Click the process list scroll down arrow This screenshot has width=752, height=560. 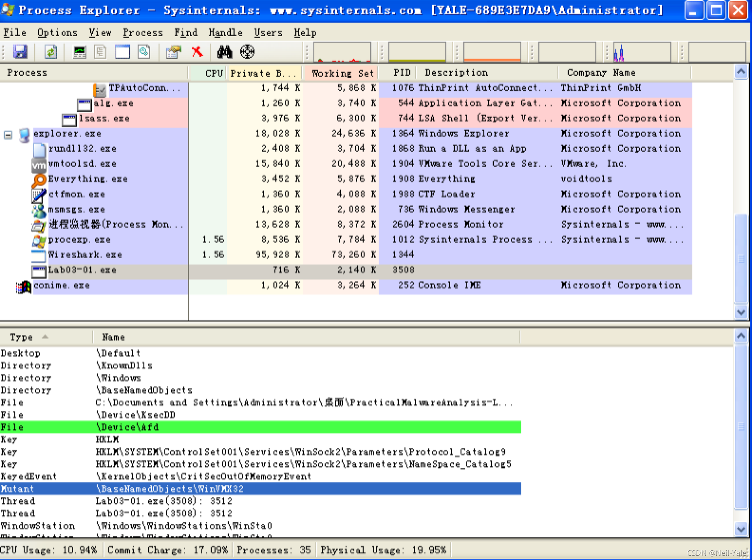(741, 312)
